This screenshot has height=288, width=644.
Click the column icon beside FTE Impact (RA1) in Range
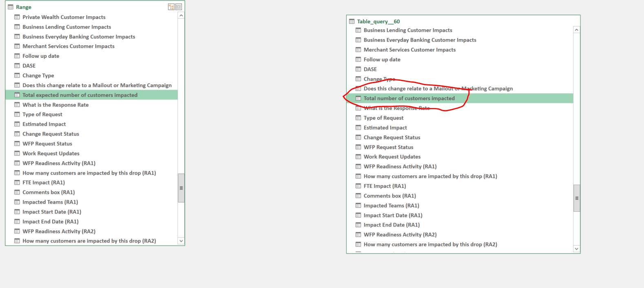(17, 182)
